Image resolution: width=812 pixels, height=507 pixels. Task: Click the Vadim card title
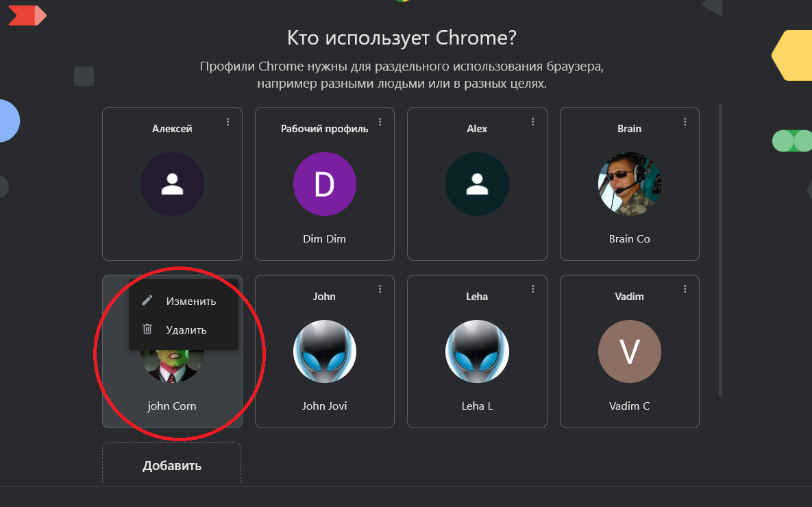(x=629, y=296)
